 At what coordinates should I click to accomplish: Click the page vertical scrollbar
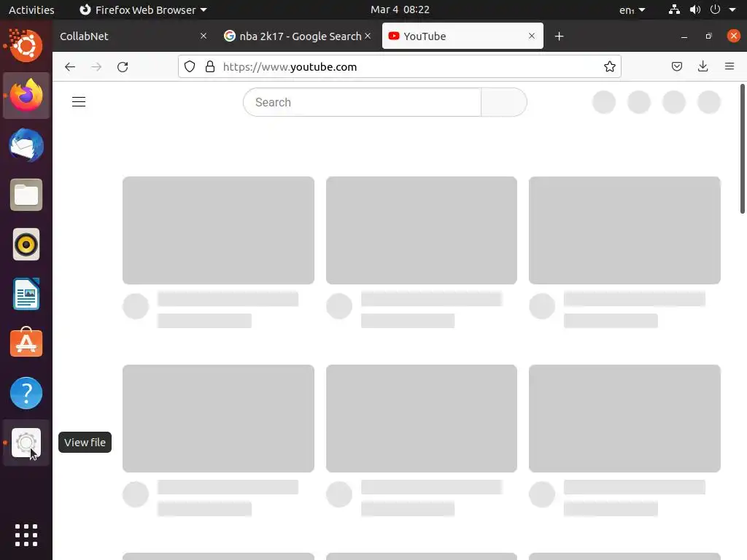(742, 149)
